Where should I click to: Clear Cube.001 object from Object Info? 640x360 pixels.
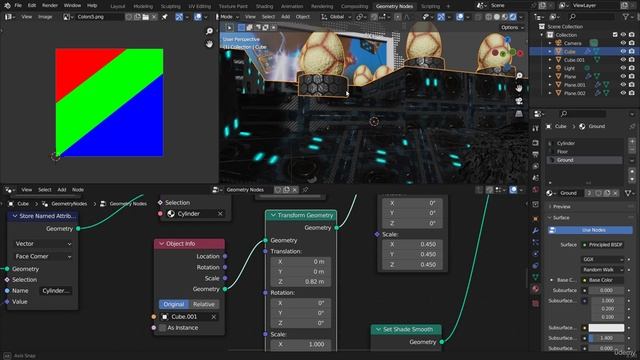pyautogui.click(x=213, y=317)
